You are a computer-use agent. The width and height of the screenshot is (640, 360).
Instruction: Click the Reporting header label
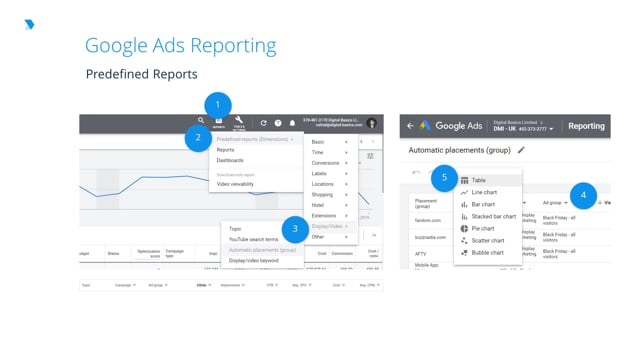tap(587, 126)
